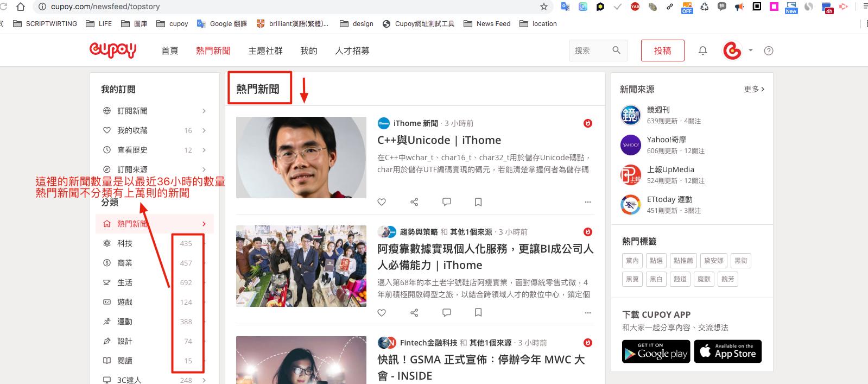Bookmark this page with the star icon

pyautogui.click(x=543, y=7)
